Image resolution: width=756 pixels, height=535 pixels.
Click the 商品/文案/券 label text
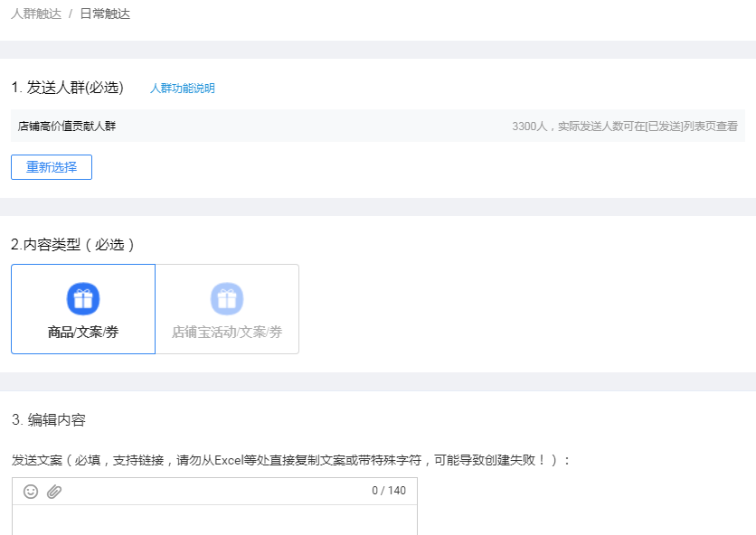(x=83, y=333)
